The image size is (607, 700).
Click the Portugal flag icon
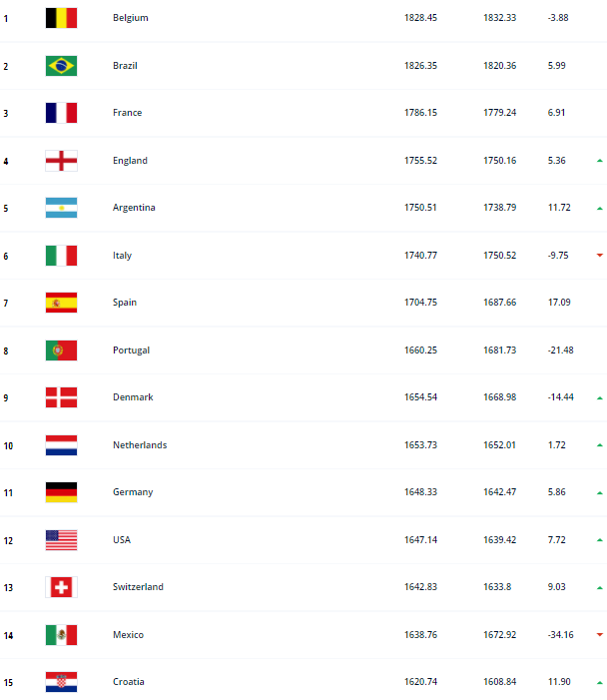coord(61,350)
